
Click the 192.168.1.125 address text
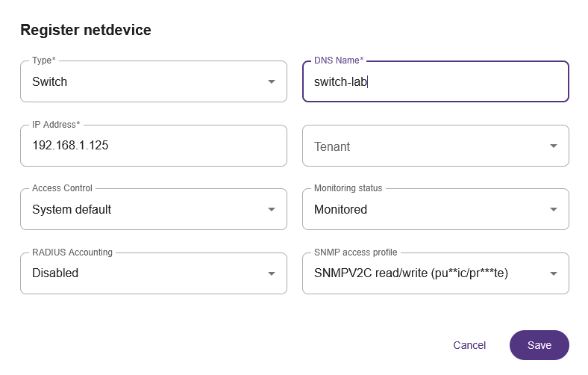(71, 146)
